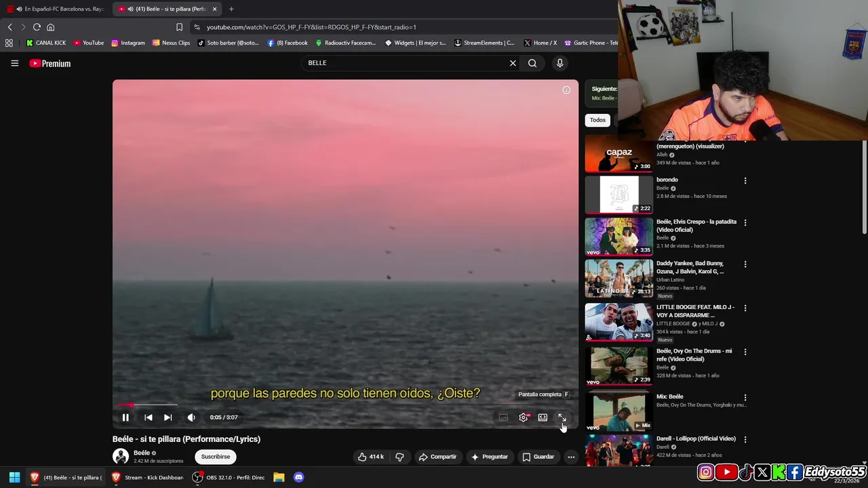The height and width of the screenshot is (488, 868).
Task: Open options for Daddy Yankee, Bad Bunny mix
Action: [x=745, y=264]
